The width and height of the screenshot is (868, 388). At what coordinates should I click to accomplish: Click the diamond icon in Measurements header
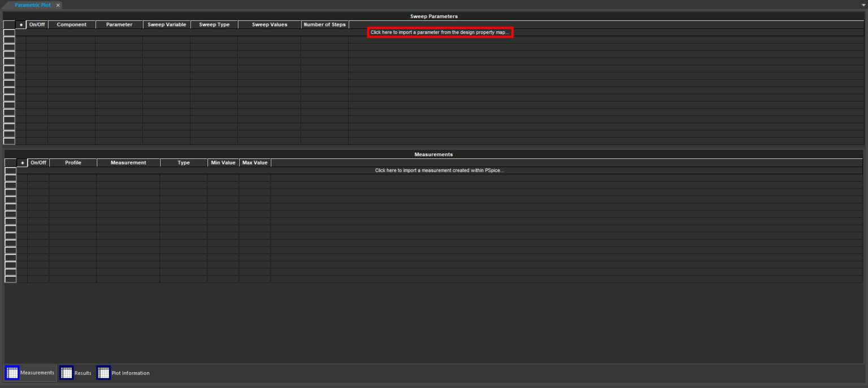tap(21, 162)
